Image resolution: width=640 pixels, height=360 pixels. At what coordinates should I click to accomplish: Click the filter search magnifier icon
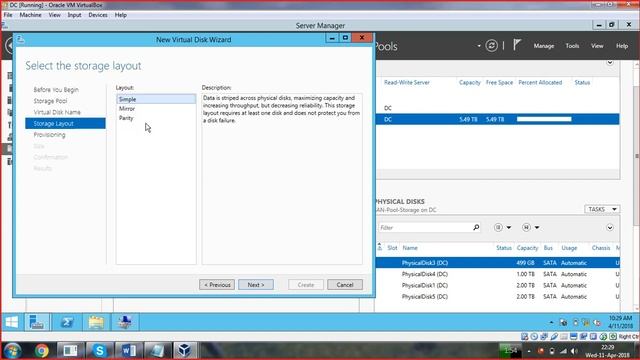tap(476, 227)
